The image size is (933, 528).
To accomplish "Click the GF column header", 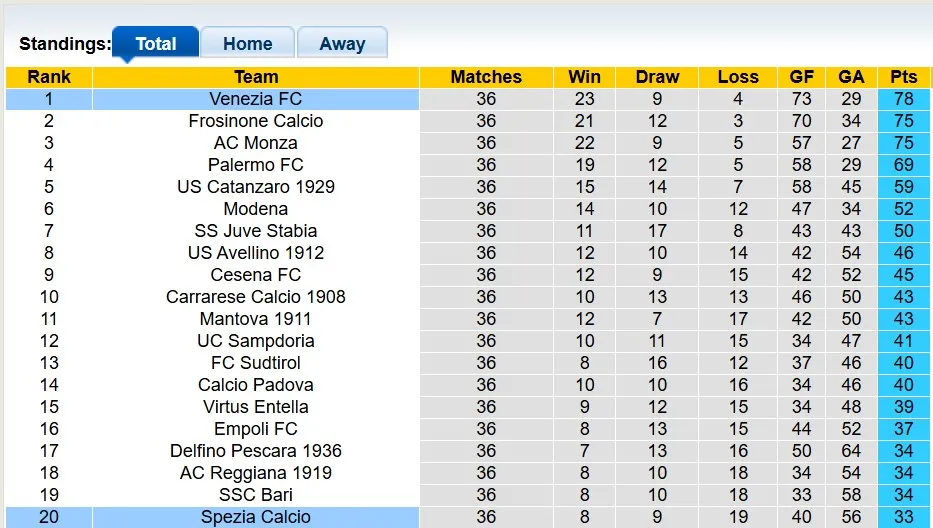I will tap(801, 77).
